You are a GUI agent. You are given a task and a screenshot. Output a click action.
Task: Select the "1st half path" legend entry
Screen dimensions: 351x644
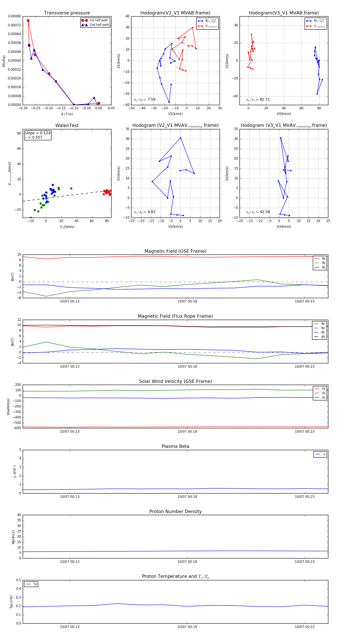tap(95, 20)
